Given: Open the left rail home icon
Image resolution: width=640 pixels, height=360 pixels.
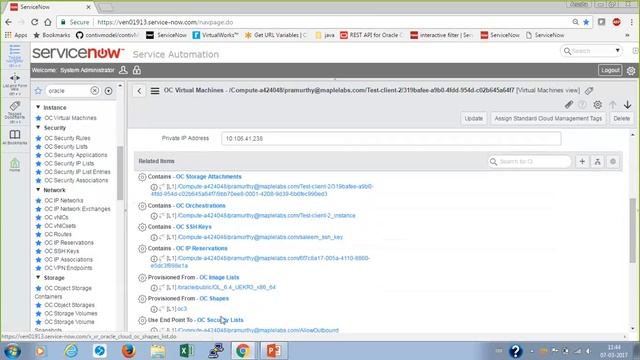Looking at the screenshot, I should point(15,164).
